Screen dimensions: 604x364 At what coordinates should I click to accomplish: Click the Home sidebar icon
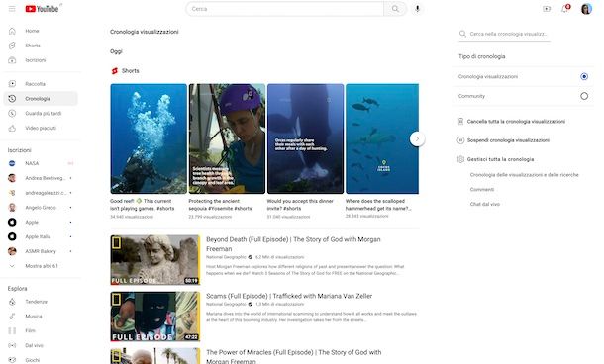[x=12, y=31]
